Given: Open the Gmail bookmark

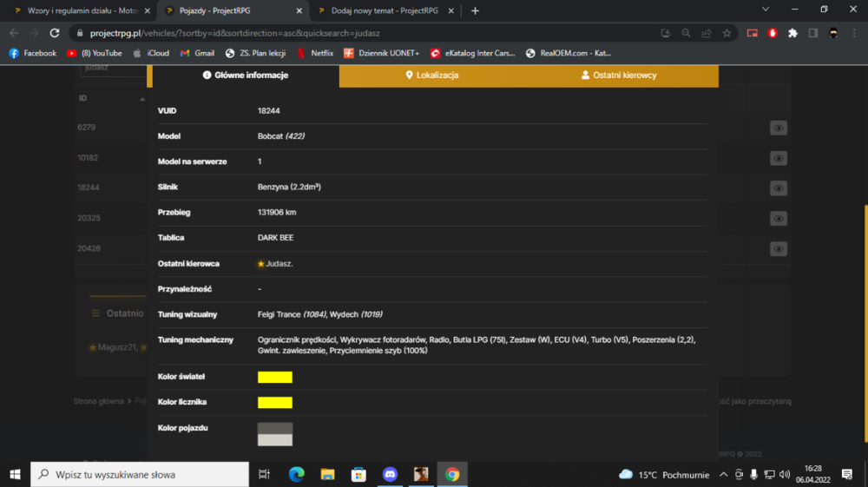Looking at the screenshot, I should (x=197, y=53).
